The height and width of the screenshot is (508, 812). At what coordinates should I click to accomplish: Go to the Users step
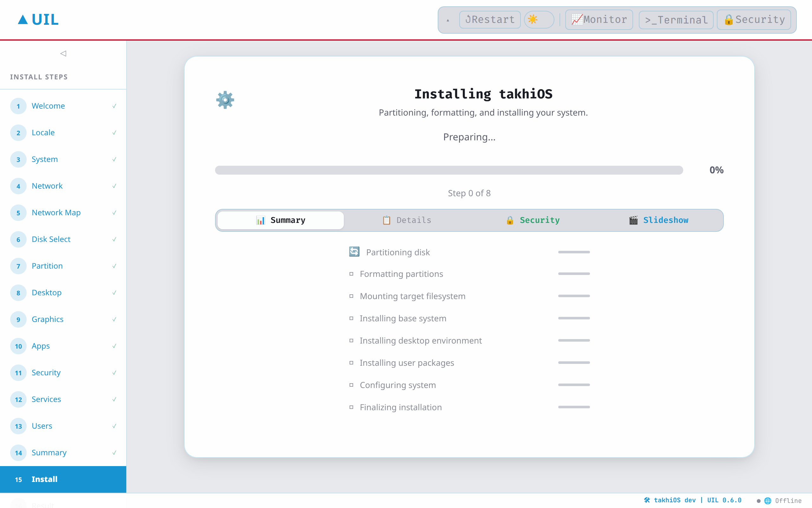tap(63, 426)
